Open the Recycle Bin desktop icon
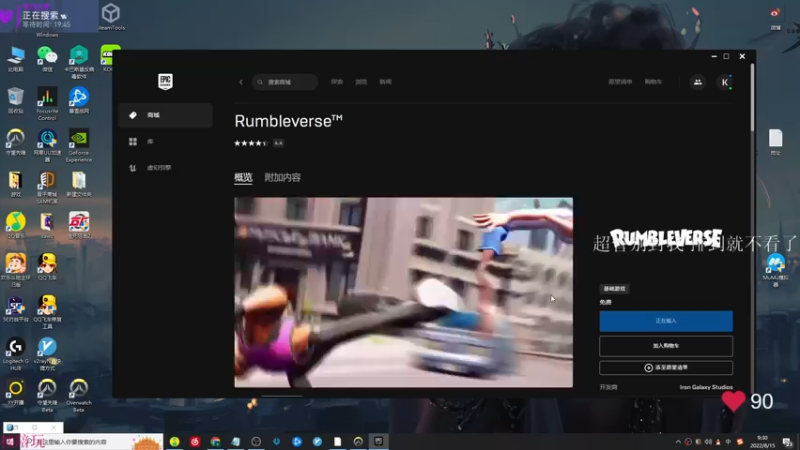This screenshot has height=450, width=800. (x=16, y=101)
